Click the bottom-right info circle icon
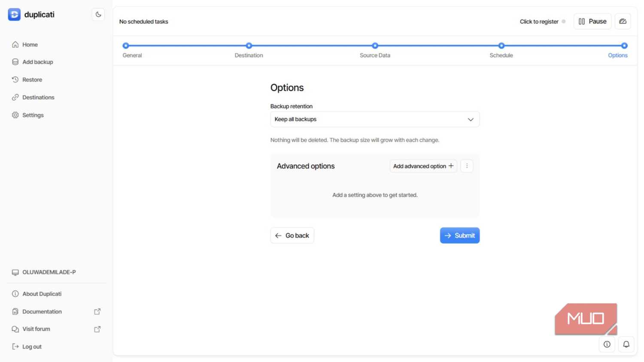 [x=607, y=344]
